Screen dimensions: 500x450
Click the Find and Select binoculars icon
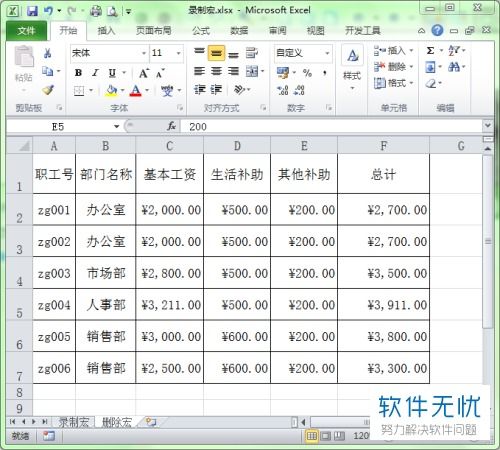click(454, 67)
